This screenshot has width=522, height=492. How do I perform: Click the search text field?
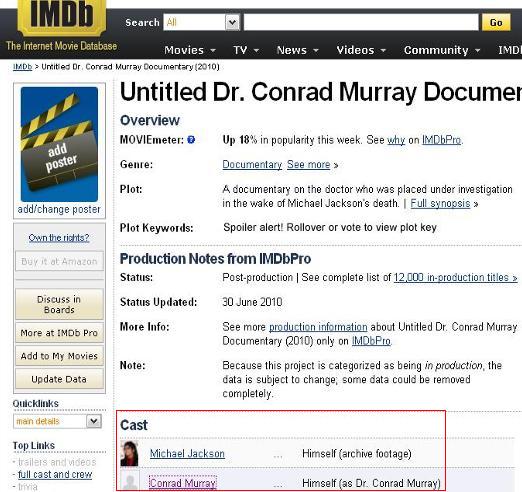pyautogui.click(x=361, y=22)
